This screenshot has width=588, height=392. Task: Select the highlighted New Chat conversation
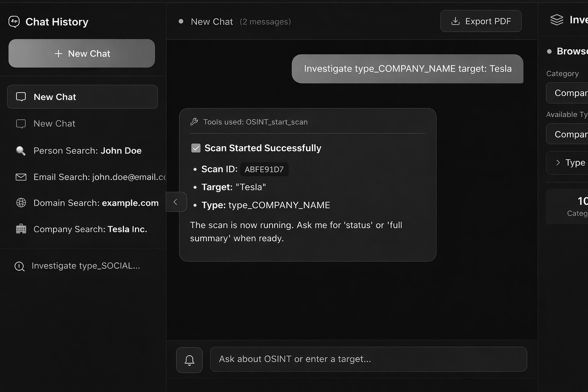pyautogui.click(x=82, y=96)
